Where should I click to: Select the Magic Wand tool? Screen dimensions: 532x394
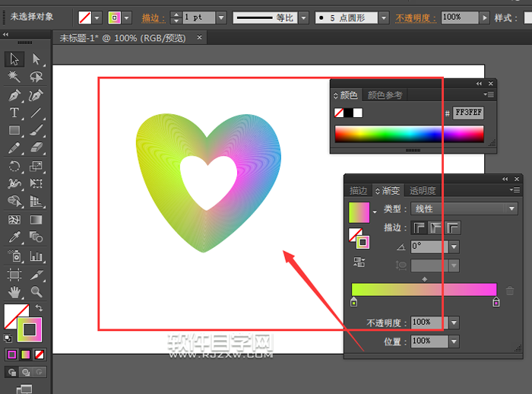[x=14, y=77]
